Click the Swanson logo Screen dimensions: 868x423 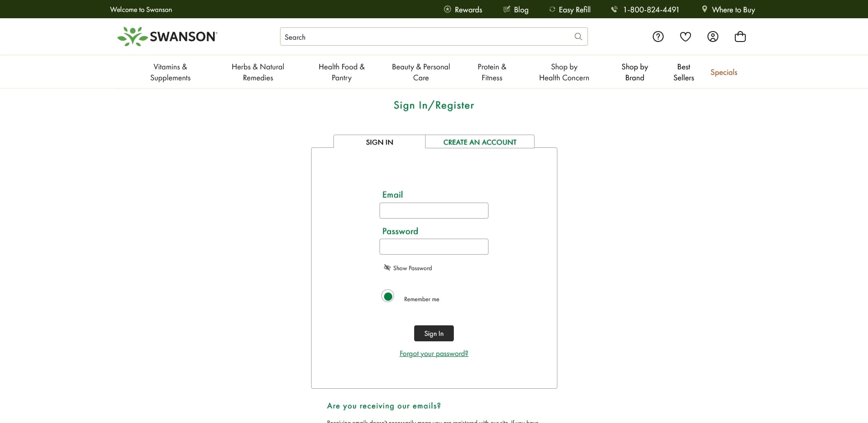pyautogui.click(x=167, y=37)
